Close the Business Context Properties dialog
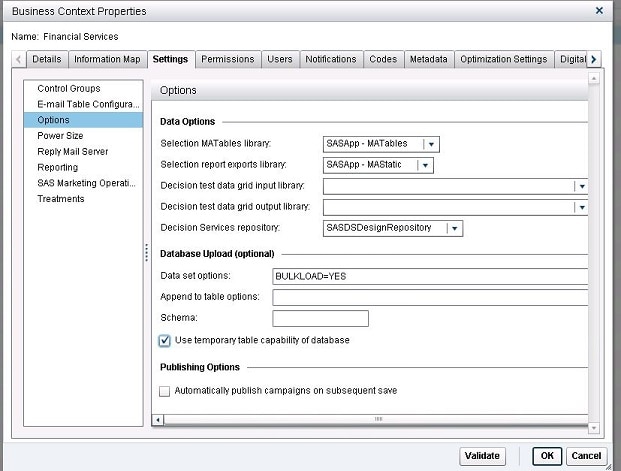 pyautogui.click(x=599, y=11)
